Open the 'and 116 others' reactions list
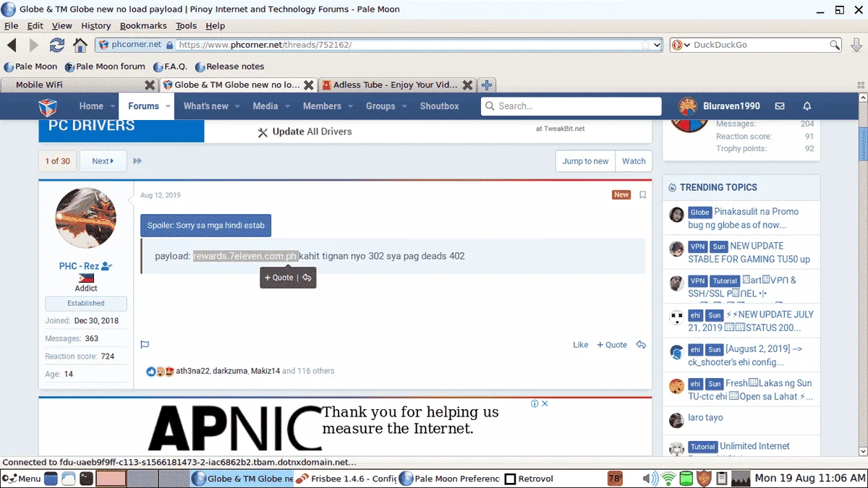This screenshot has height=488, width=868. pos(308,371)
